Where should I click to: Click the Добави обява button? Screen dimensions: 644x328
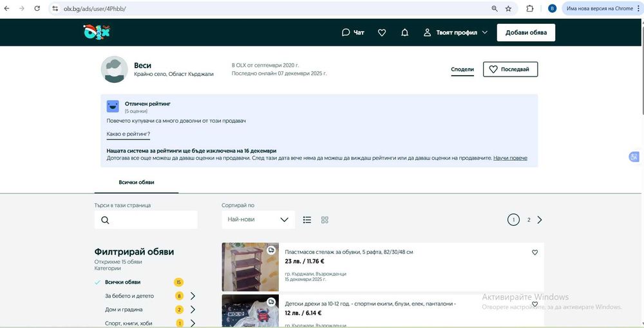[526, 32]
